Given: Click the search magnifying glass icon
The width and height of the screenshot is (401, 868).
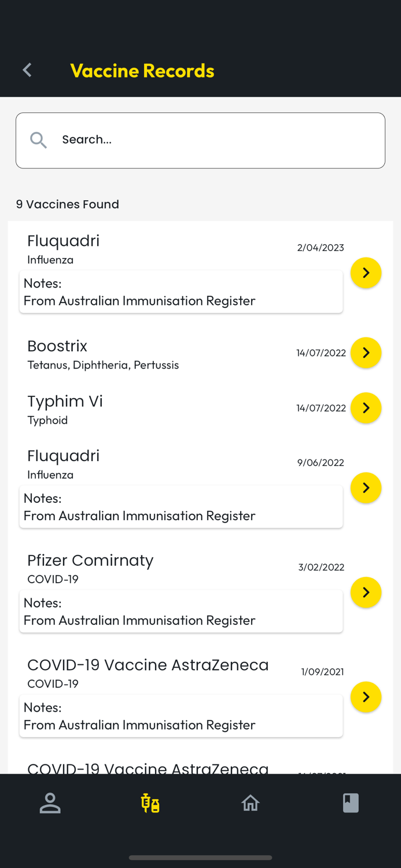Looking at the screenshot, I should point(38,139).
